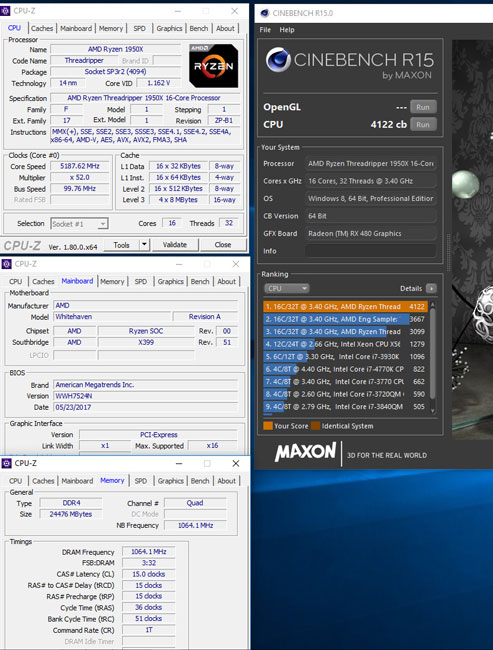Open Tools dropdown arrow in CPU-Z
Image resolution: width=493 pixels, height=650 pixels.
(144, 245)
